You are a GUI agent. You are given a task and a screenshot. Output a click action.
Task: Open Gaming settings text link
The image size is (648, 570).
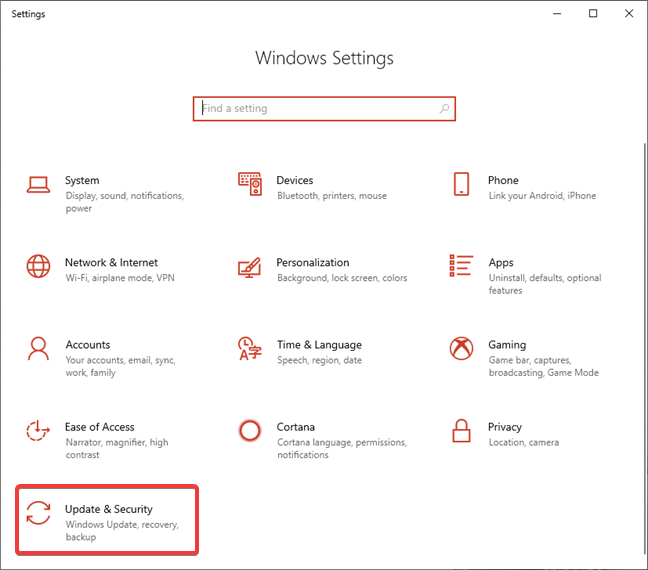click(507, 345)
